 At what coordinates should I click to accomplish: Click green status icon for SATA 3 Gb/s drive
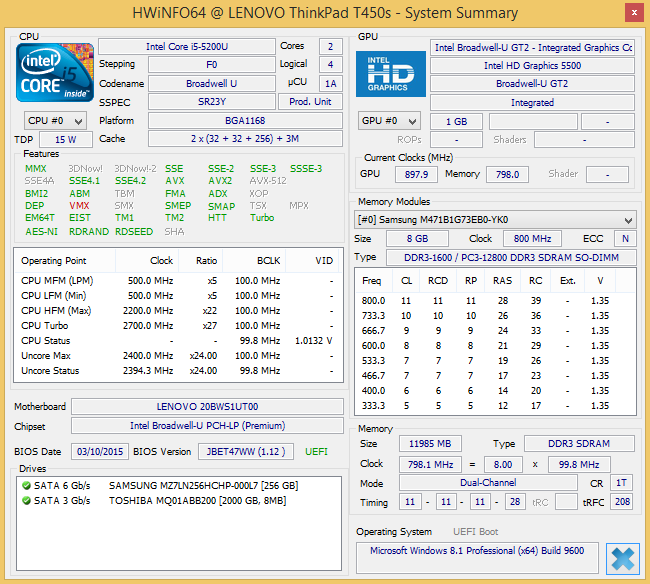(27, 500)
